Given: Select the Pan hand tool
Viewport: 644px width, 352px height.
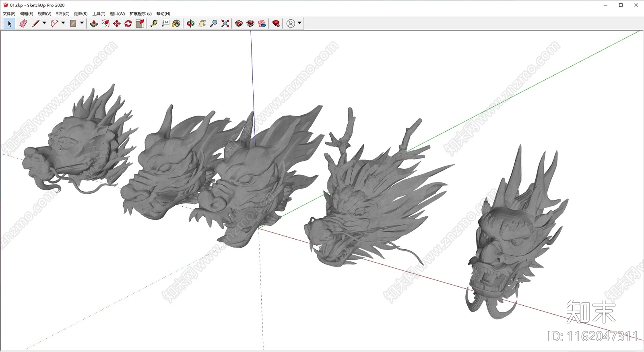Looking at the screenshot, I should tap(202, 24).
